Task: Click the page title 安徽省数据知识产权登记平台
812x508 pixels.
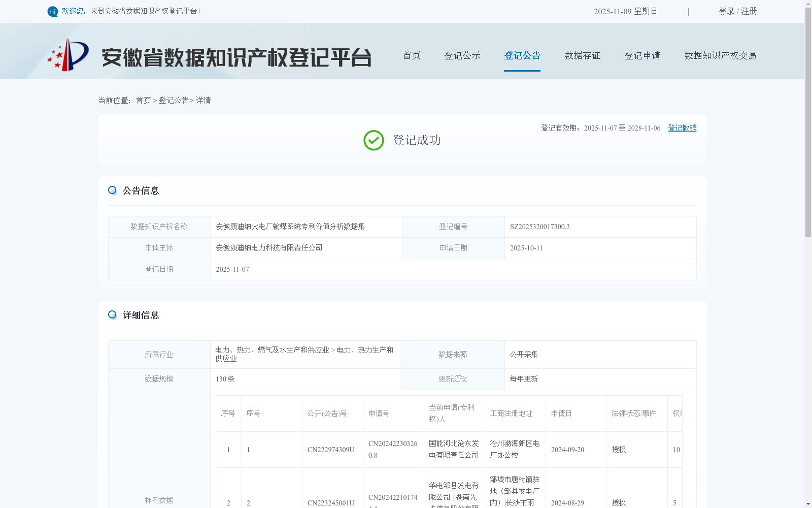Action: (236, 57)
